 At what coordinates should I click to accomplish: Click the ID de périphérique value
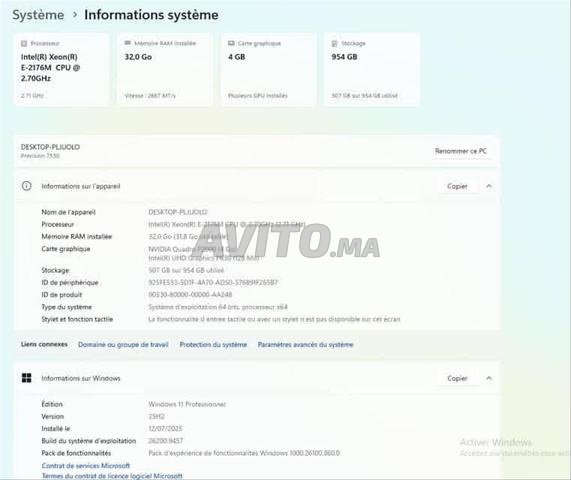[x=213, y=282]
